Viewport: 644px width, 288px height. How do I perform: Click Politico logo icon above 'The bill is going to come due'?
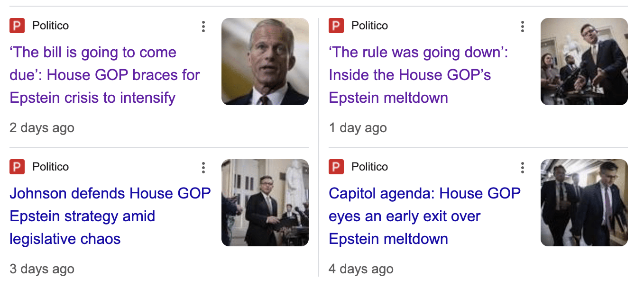17,26
